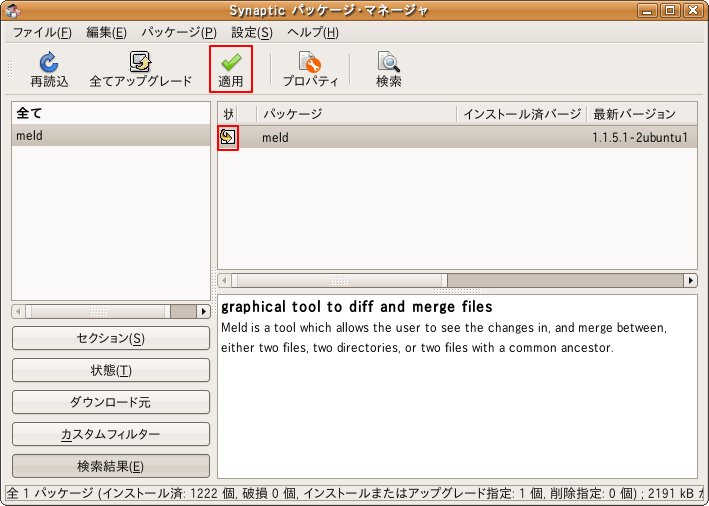This screenshot has height=506, width=709.
Task: Click the Synaptic app icon in title bar
Action: coord(12,10)
